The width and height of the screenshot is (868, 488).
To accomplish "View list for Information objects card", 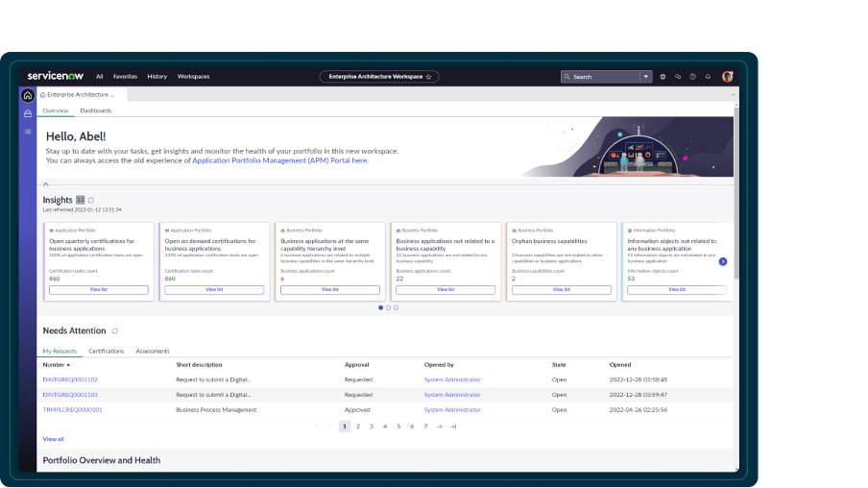I will 677,290.
